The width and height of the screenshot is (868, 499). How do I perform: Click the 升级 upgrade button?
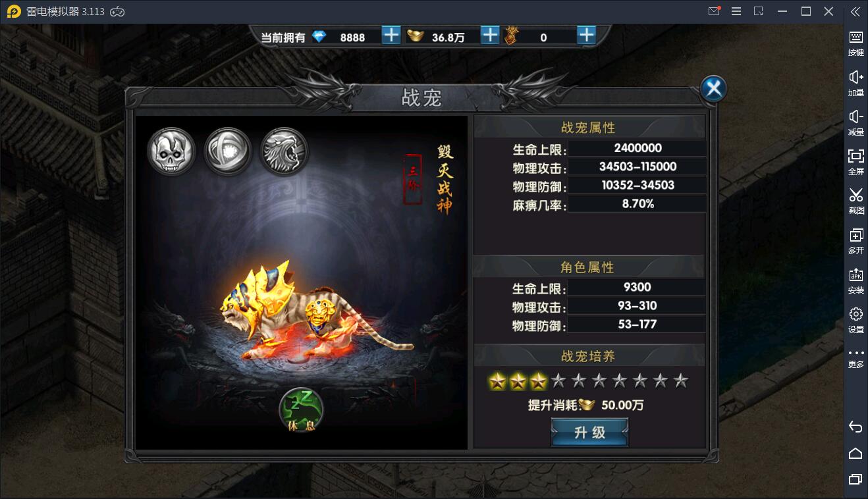589,433
